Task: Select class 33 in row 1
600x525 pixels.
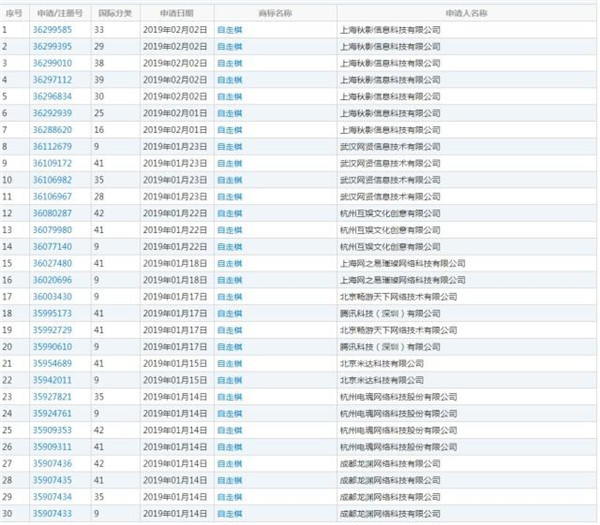Action: coord(99,30)
